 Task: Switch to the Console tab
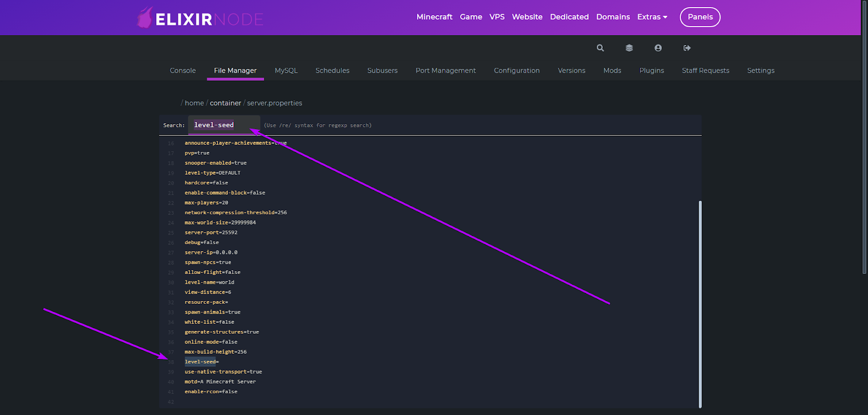183,71
